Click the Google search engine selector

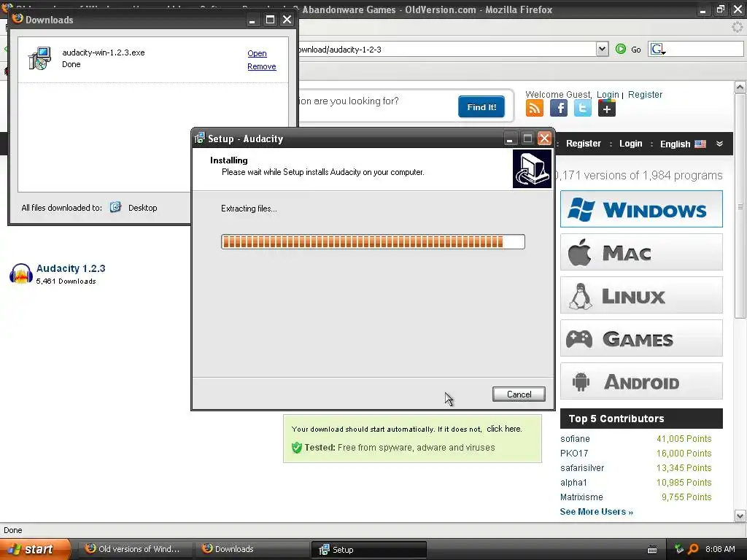(x=658, y=49)
